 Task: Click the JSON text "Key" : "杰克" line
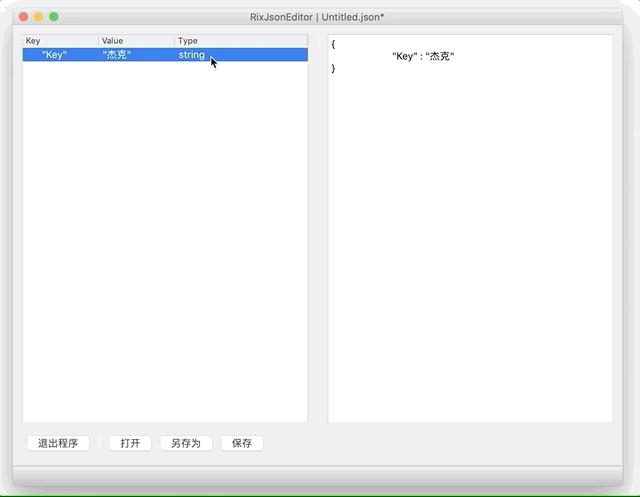pos(423,56)
